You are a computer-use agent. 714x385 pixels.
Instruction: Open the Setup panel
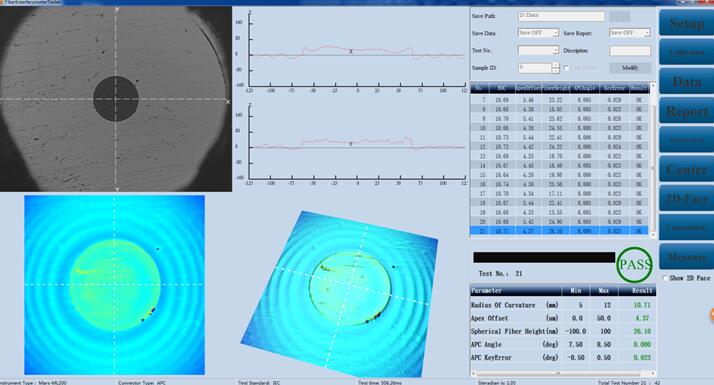click(687, 23)
